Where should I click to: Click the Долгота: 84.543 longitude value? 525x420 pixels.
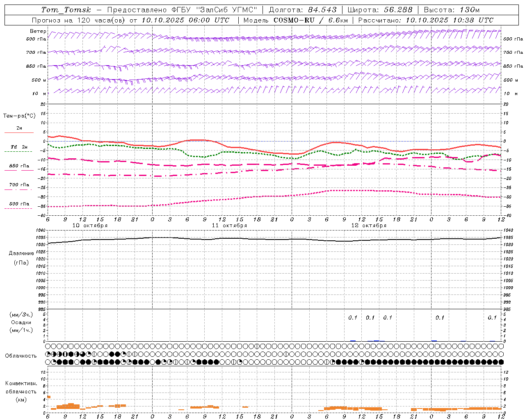point(303,10)
